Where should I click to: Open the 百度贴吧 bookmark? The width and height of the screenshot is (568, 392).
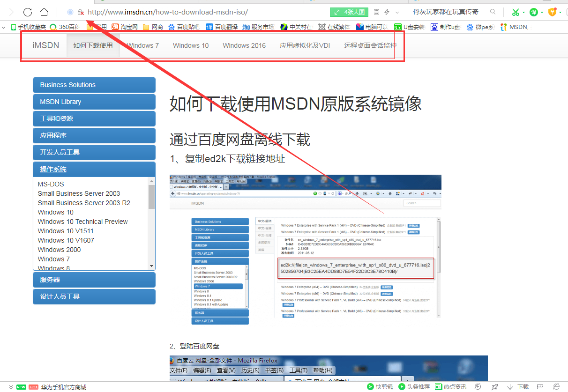tap(184, 27)
